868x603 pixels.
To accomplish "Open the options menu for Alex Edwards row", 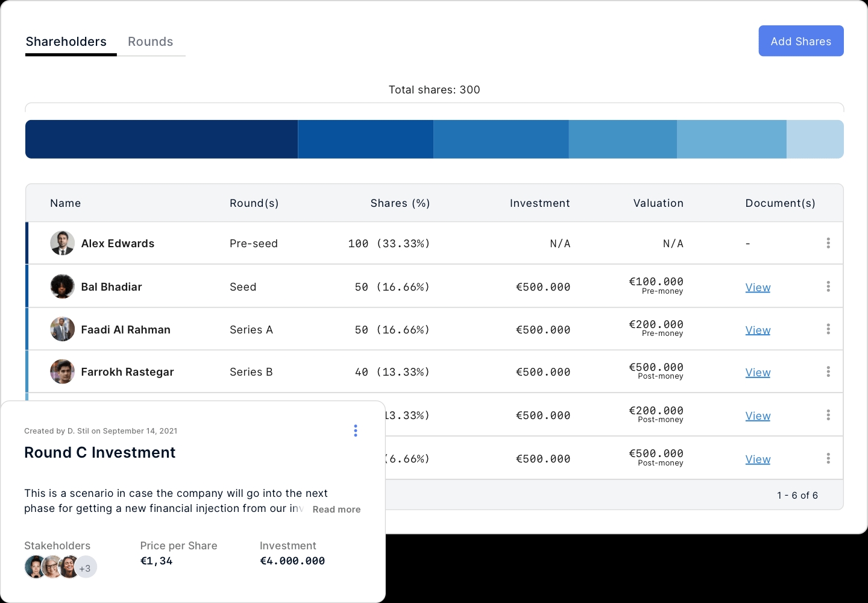I will (828, 243).
